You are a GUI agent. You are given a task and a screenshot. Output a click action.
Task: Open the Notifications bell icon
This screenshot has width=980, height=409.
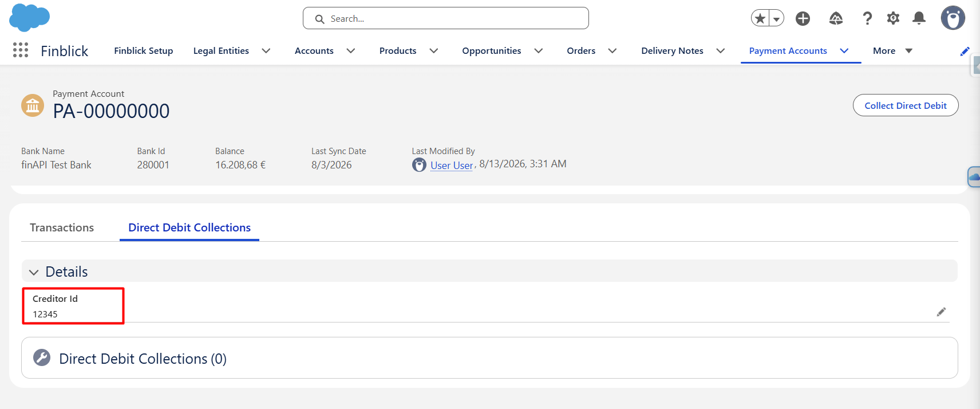[919, 18]
